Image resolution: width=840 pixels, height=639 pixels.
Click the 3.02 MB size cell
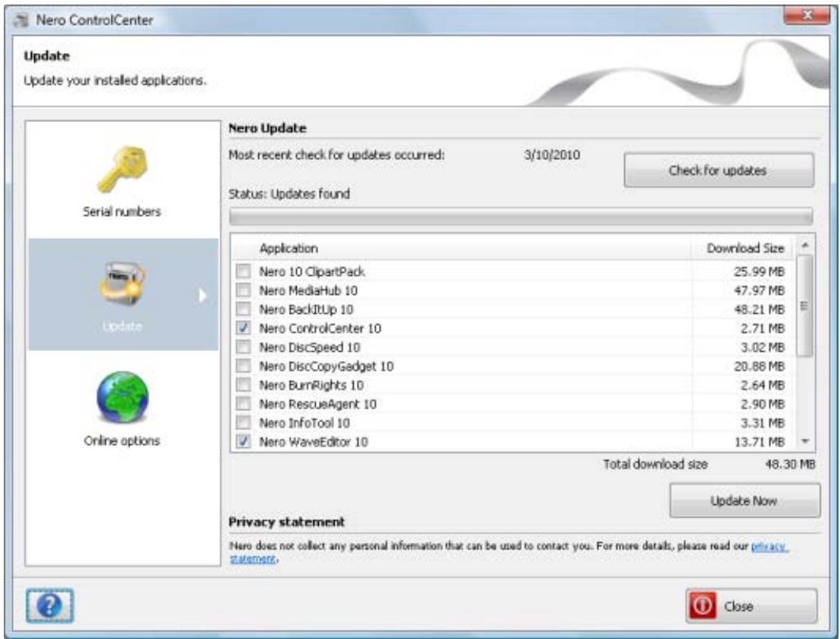763,347
